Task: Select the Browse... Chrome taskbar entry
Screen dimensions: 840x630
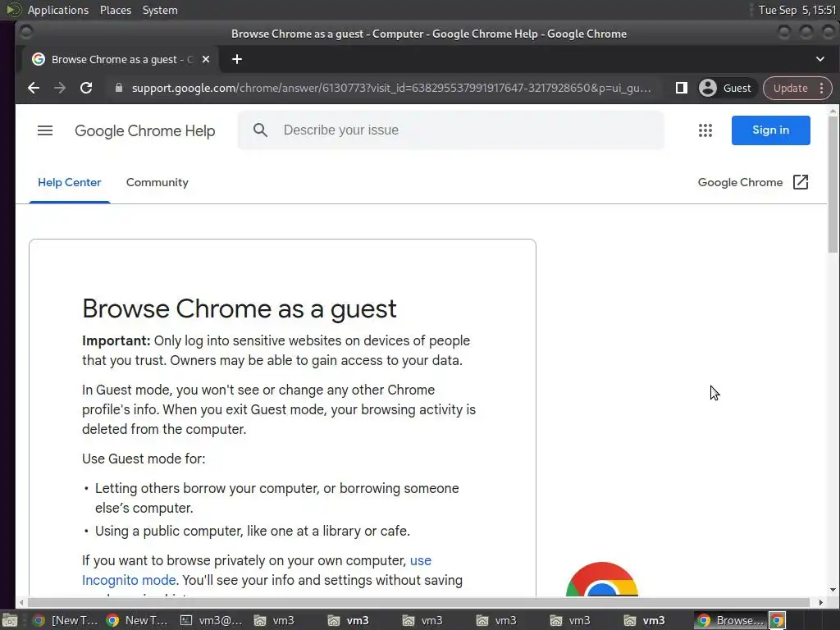Action: pyautogui.click(x=731, y=620)
